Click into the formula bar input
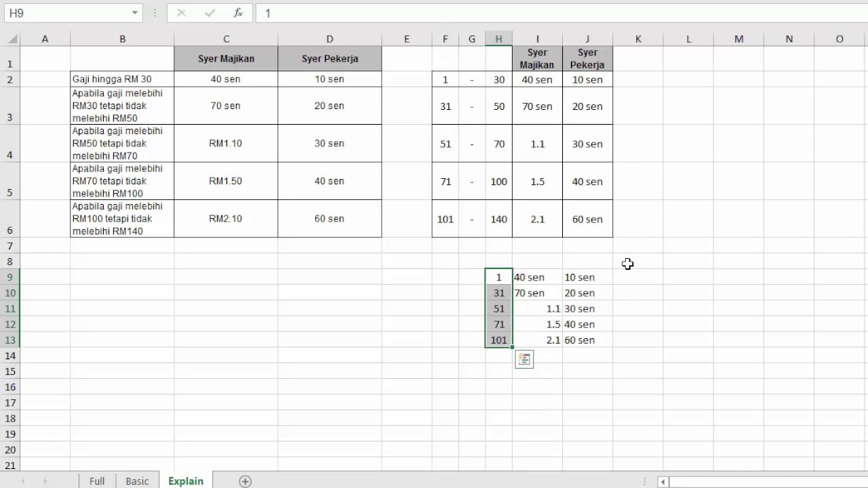 point(563,13)
